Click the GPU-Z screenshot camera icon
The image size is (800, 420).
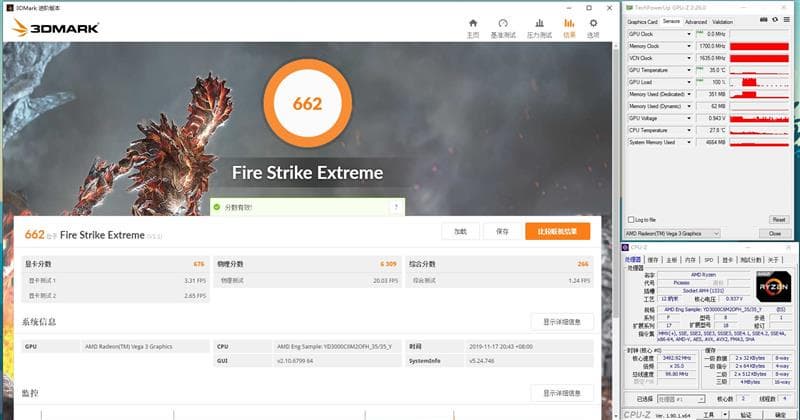tap(763, 20)
